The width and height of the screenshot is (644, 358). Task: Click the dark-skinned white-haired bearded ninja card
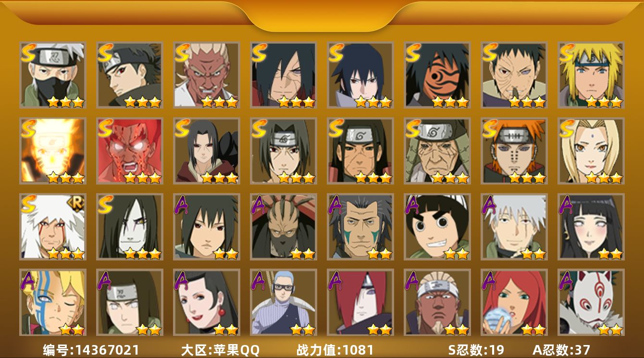(437, 302)
